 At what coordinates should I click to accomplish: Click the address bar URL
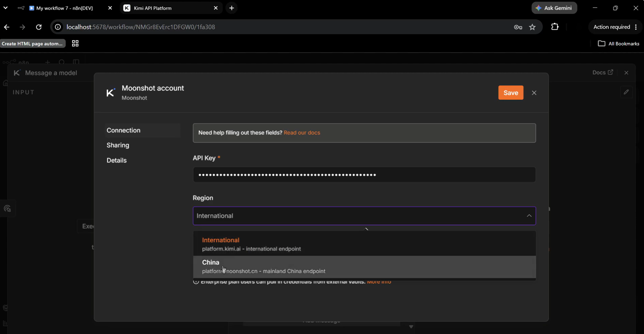point(141,27)
